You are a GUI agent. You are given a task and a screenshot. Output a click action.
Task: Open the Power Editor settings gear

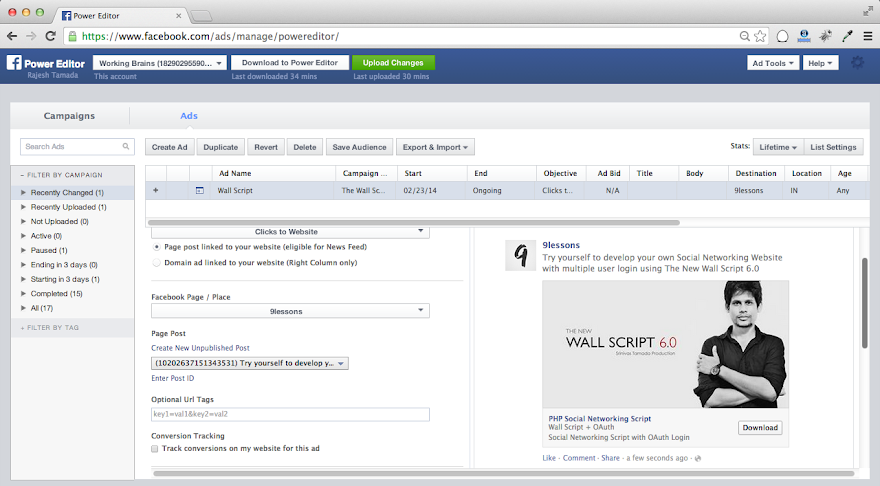pyautogui.click(x=858, y=62)
